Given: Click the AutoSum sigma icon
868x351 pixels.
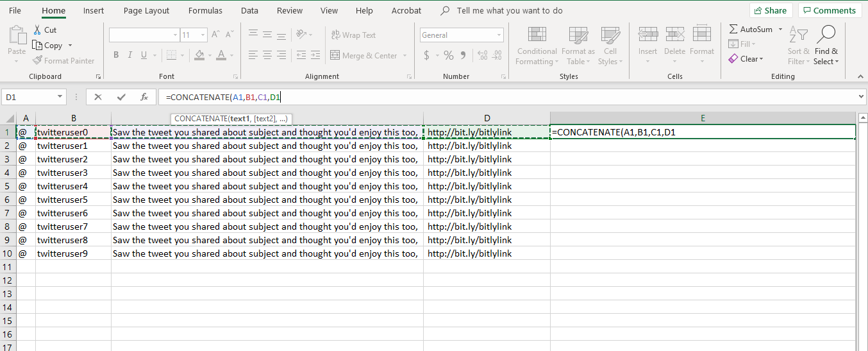Looking at the screenshot, I should pos(733,30).
